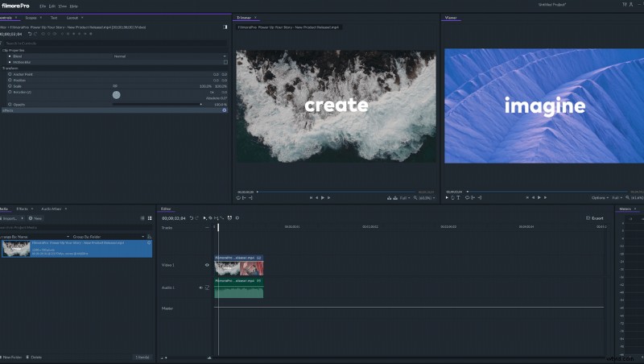This screenshot has height=364, width=644.
Task: Select the FilmoraPro media clip thumbnail
Action: (16, 249)
